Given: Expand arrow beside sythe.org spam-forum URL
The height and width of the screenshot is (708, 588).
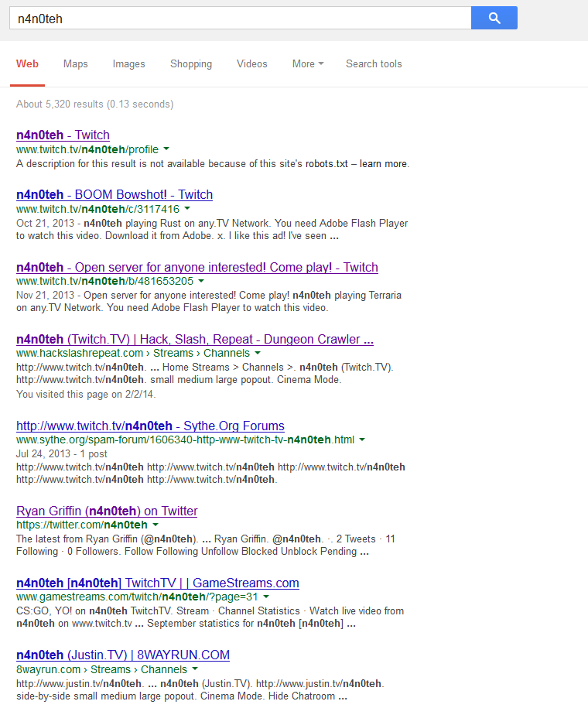Looking at the screenshot, I should [x=362, y=440].
